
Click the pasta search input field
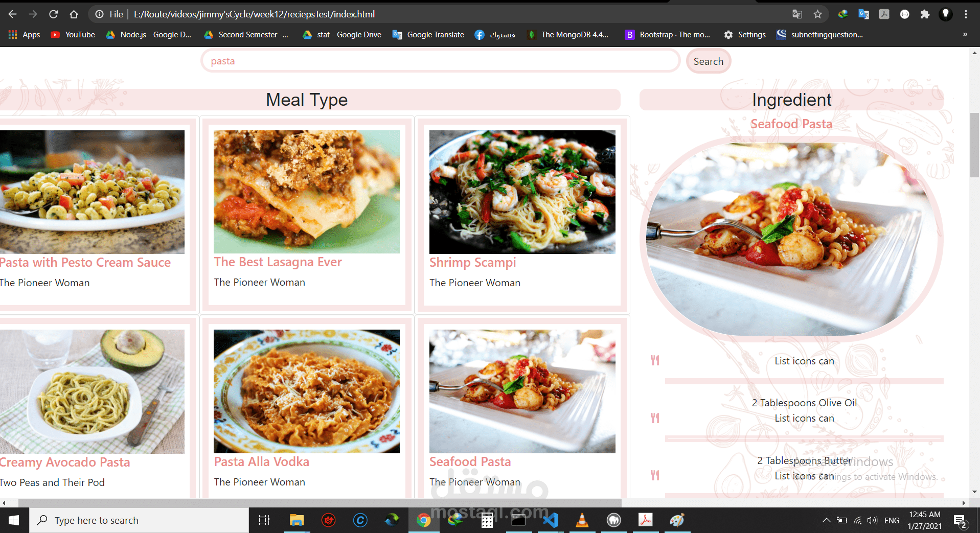tap(440, 61)
